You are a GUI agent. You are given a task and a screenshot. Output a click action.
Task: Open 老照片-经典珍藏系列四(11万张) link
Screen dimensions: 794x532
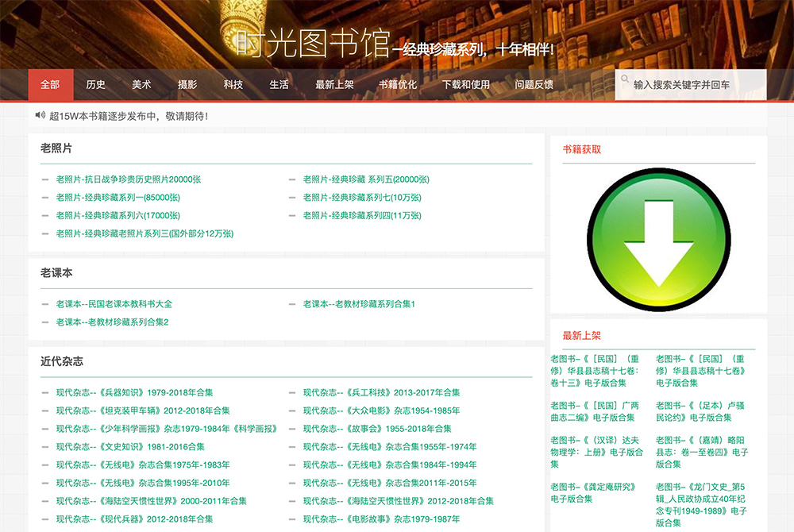[x=362, y=216]
